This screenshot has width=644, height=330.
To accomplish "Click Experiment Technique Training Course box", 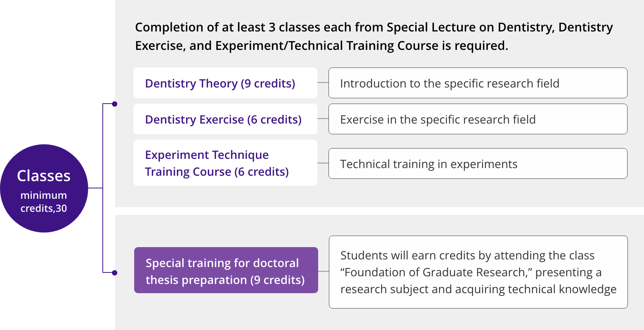I will (x=225, y=163).
